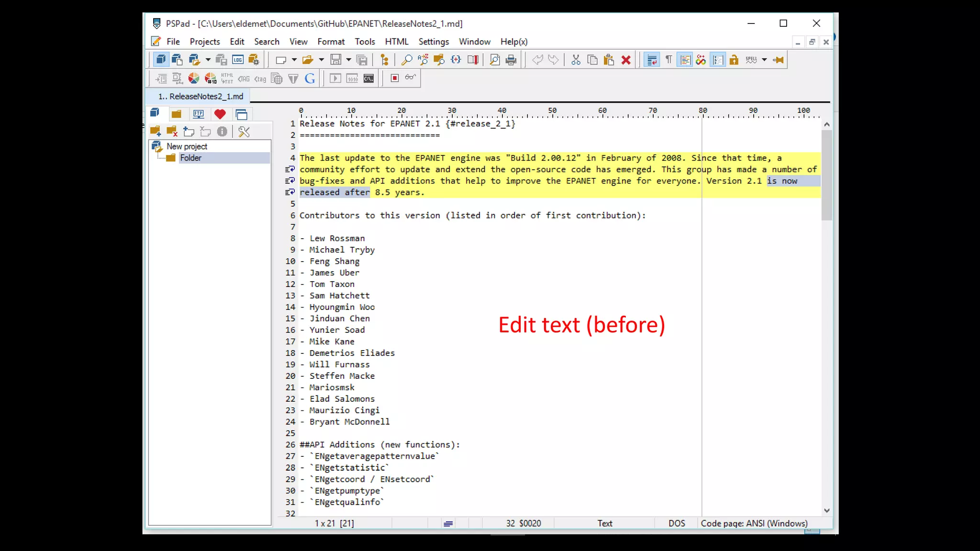The height and width of the screenshot is (551, 980).
Task: Click remove folder from project icon
Action: point(172,131)
